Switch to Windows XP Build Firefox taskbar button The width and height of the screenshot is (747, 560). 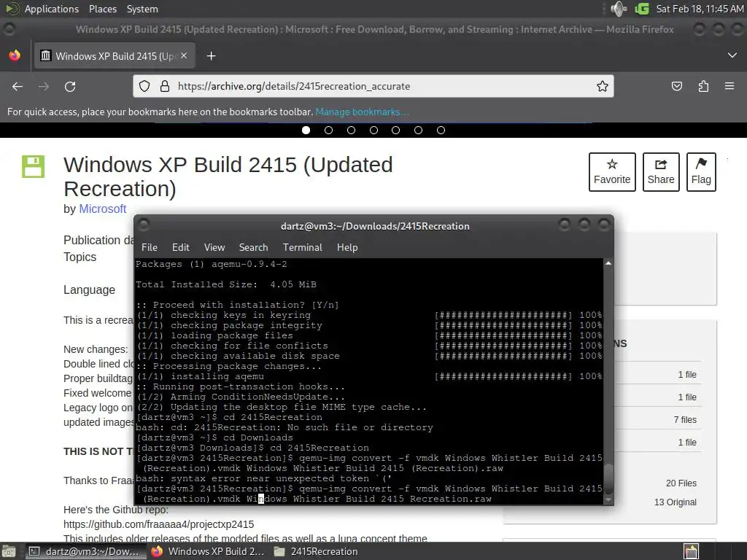208,551
